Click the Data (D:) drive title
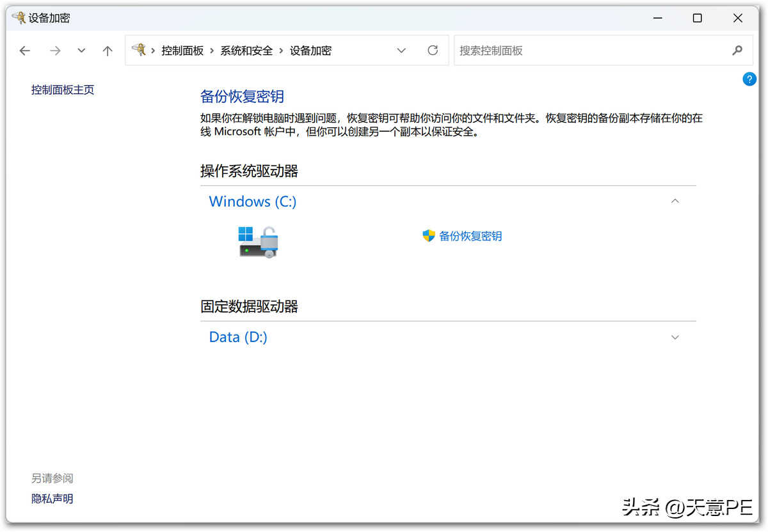This screenshot has width=768, height=532. pos(238,337)
